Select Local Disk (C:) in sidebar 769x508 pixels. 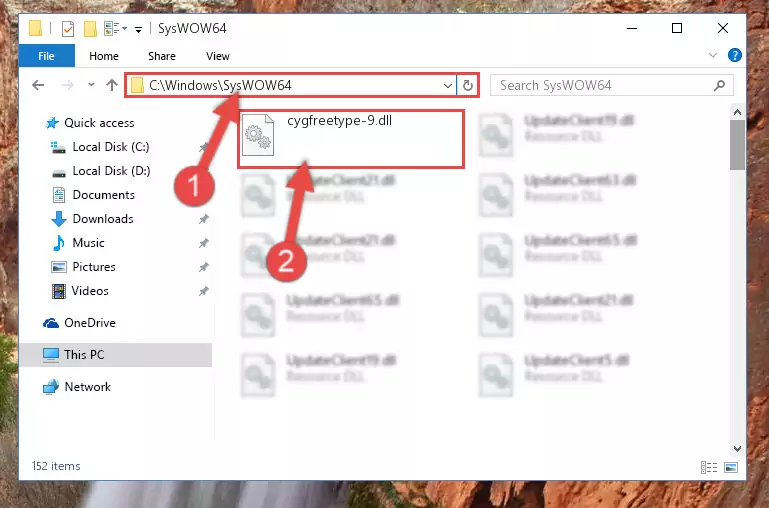[x=111, y=147]
